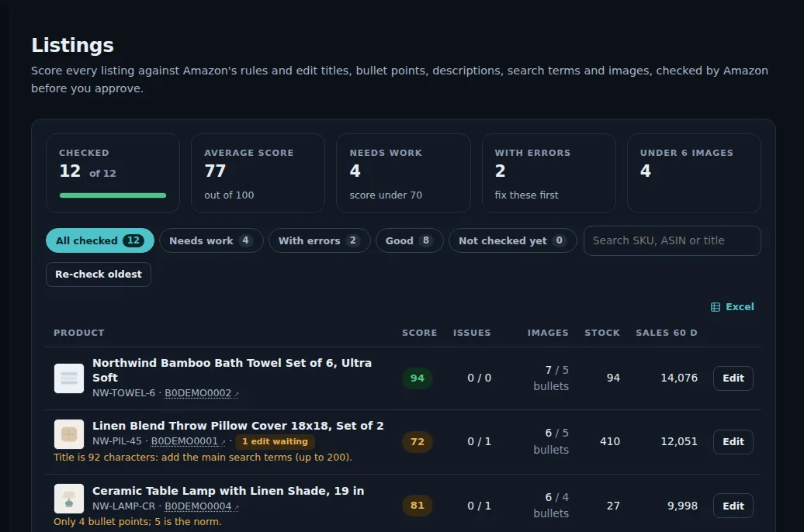Click the 'Only 4 bullet points' warning
This screenshot has width=804, height=532.
click(137, 522)
